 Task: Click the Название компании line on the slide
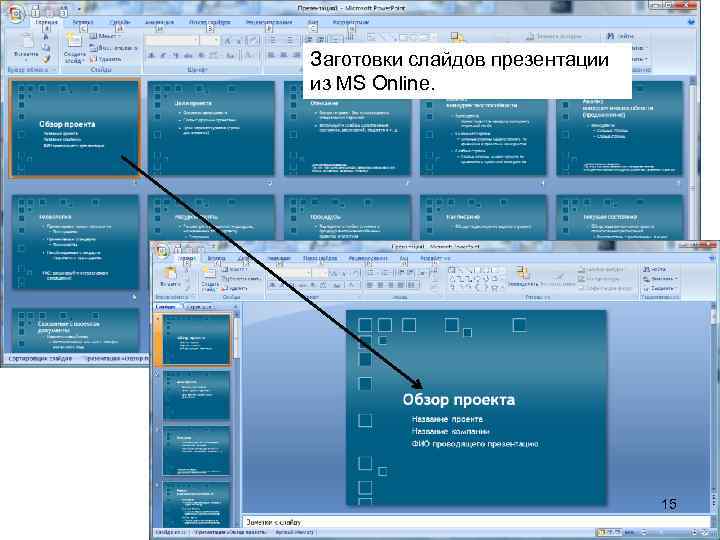click(x=450, y=432)
